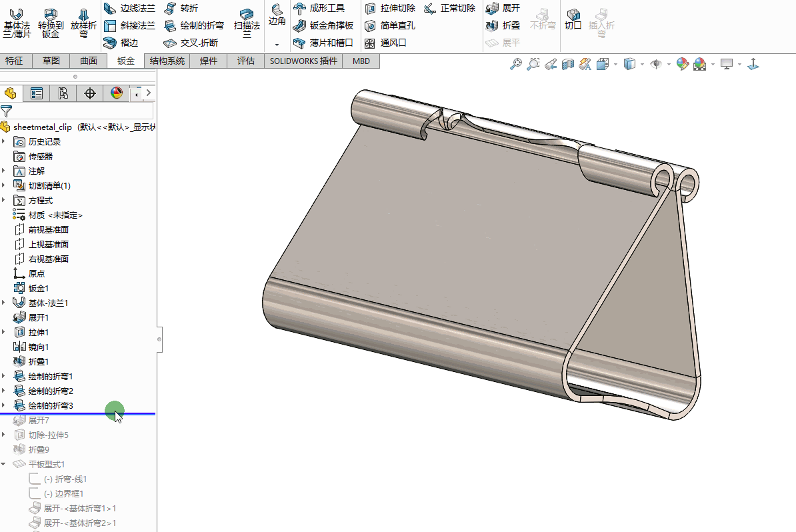Select the 转折 jog tool

click(x=181, y=8)
